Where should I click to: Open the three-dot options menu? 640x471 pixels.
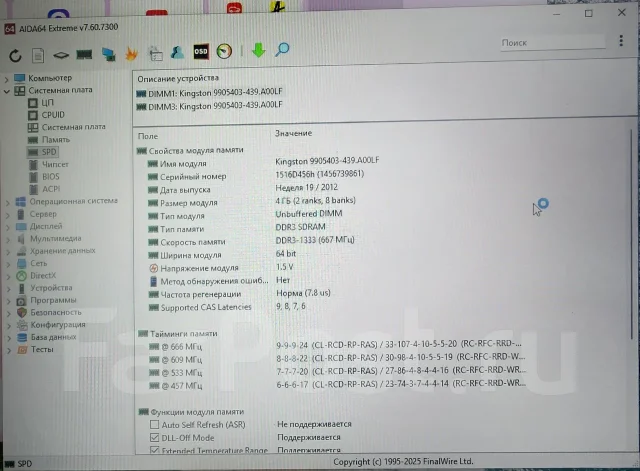pos(621,40)
